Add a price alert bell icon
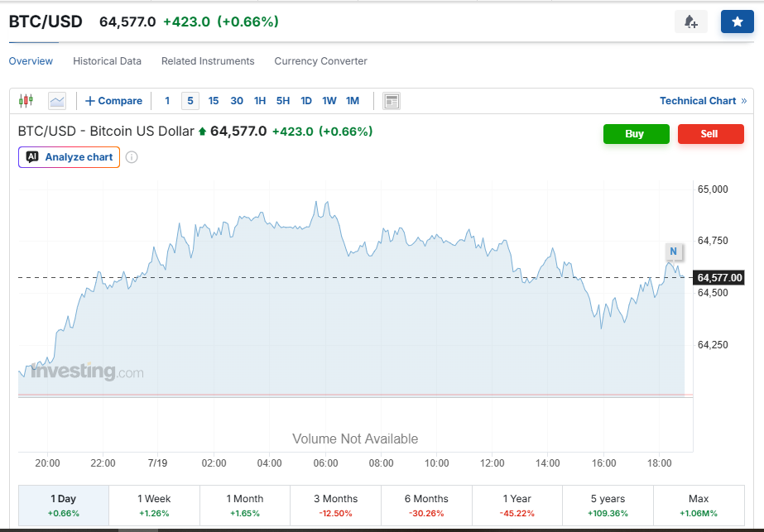This screenshot has width=764, height=532. pos(691,22)
